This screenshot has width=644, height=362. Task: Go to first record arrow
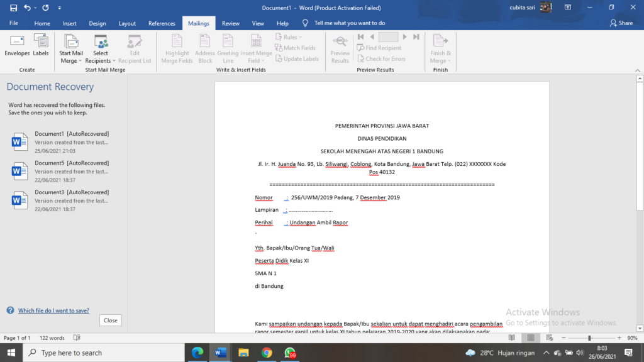click(x=361, y=37)
